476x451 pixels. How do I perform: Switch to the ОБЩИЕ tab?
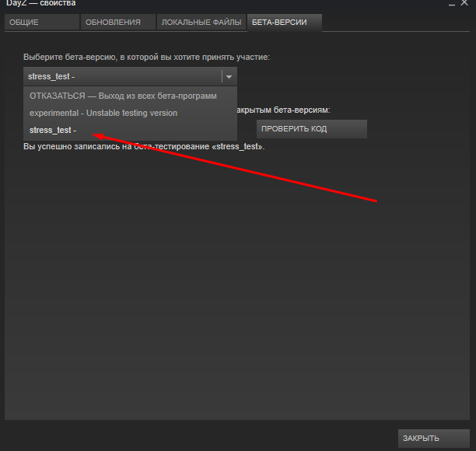[x=42, y=22]
